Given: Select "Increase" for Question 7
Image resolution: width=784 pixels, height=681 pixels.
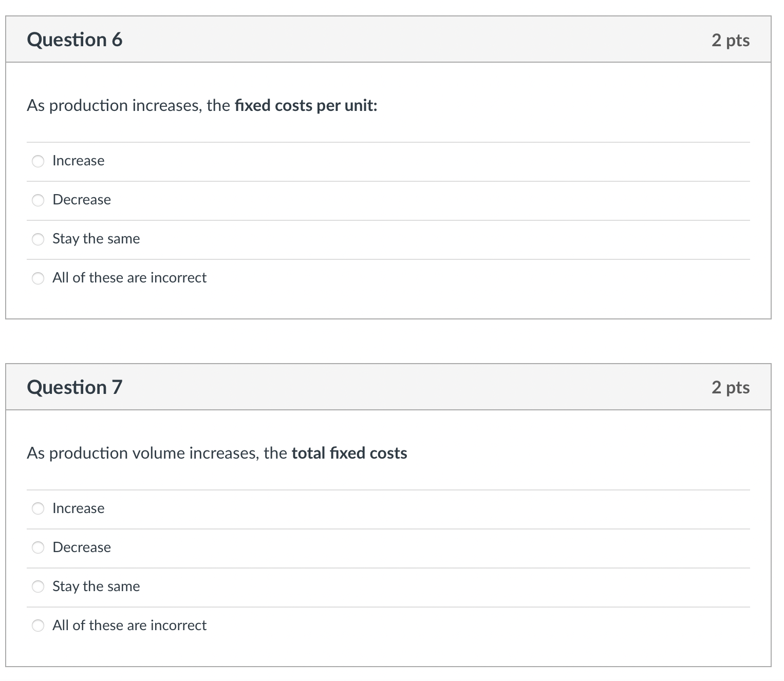Looking at the screenshot, I should (38, 508).
